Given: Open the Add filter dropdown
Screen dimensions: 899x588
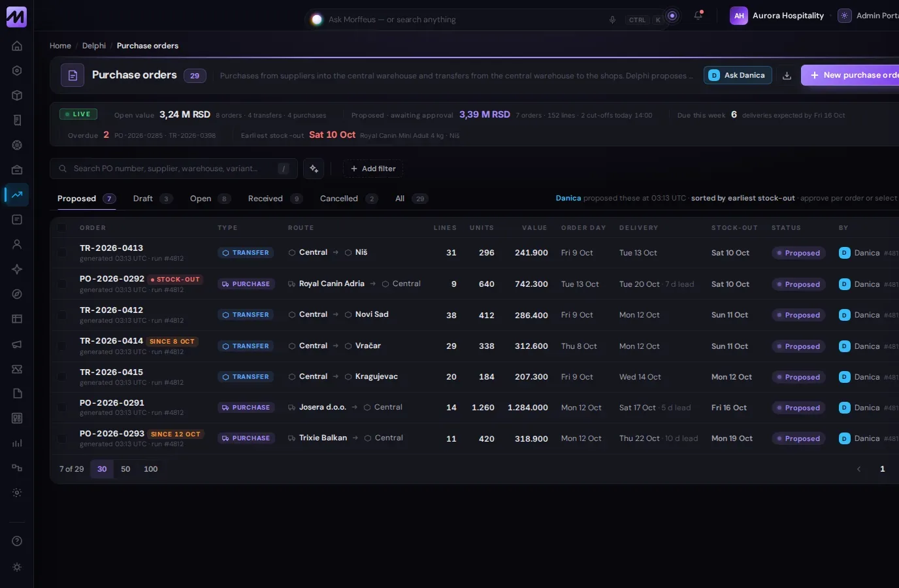Looking at the screenshot, I should point(373,169).
